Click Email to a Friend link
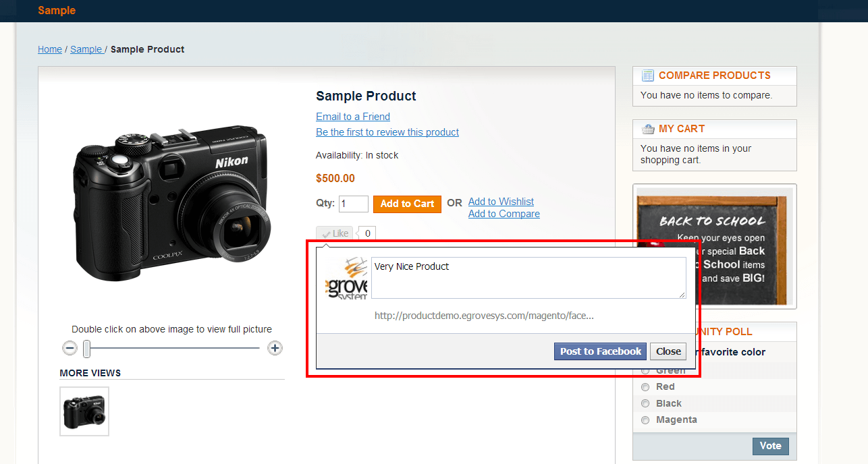The height and width of the screenshot is (464, 868). tap(353, 117)
